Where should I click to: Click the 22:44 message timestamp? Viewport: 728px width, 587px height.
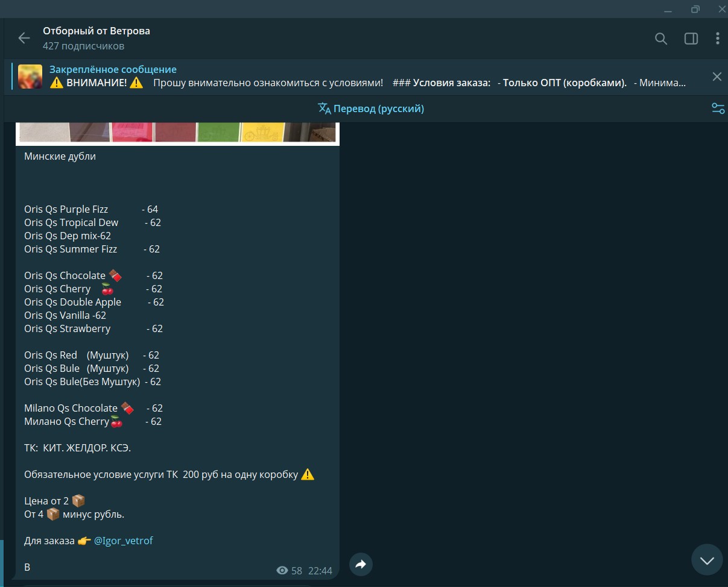(x=320, y=571)
